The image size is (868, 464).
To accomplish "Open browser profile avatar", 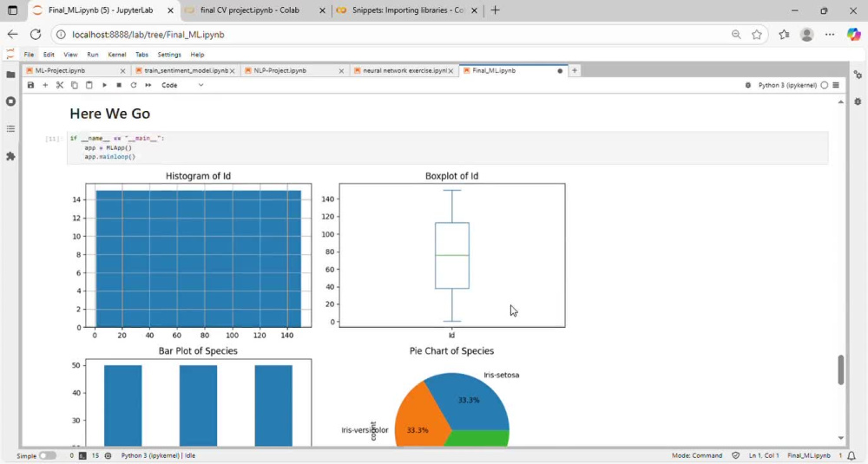I will coord(807,35).
